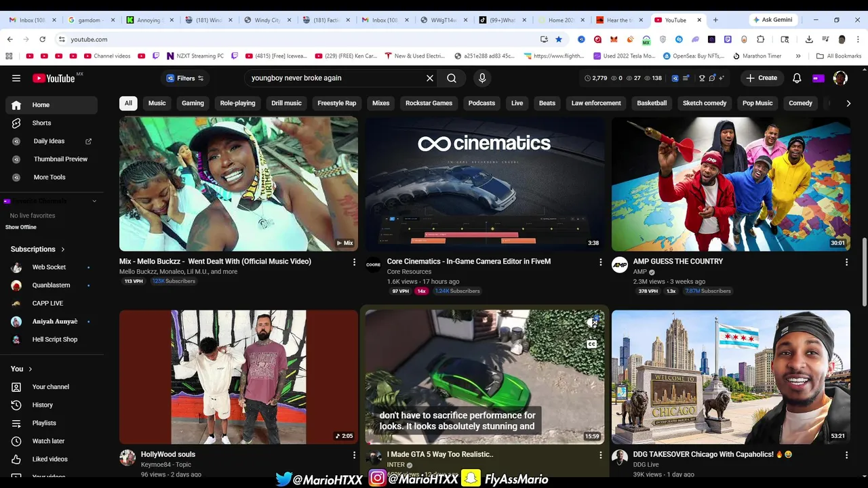Open the All Bookmarks folder

pos(839,56)
